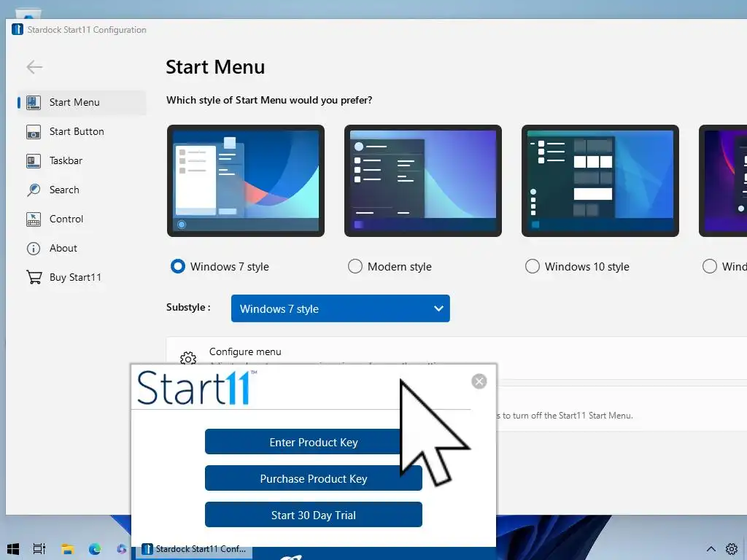Click the Control keyboard sidebar icon
The image size is (747, 560).
coord(34,219)
